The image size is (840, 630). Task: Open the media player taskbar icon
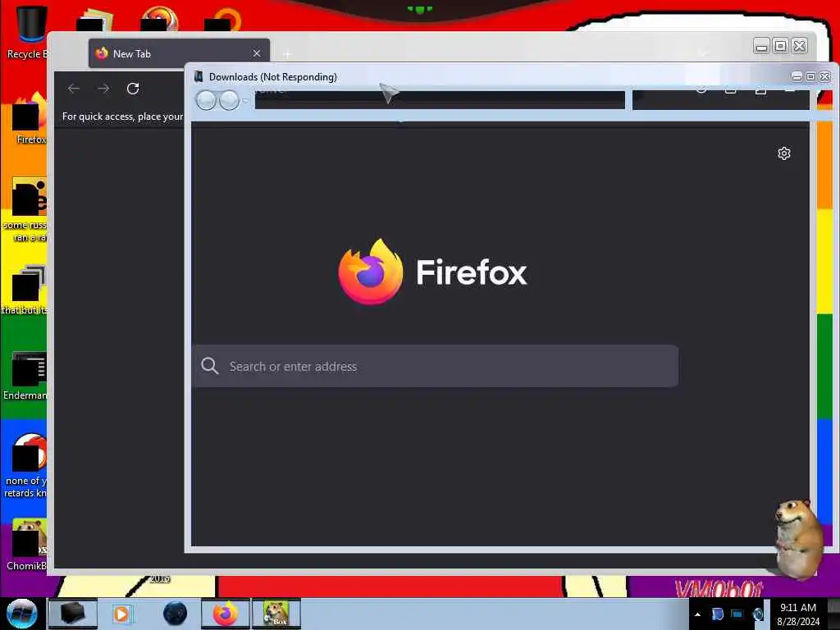tap(121, 614)
